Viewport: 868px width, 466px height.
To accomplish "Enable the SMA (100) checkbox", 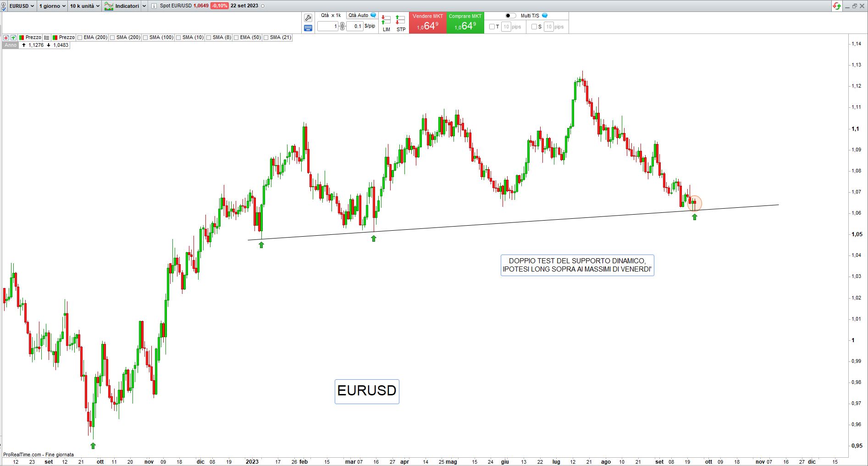I will 145,38.
